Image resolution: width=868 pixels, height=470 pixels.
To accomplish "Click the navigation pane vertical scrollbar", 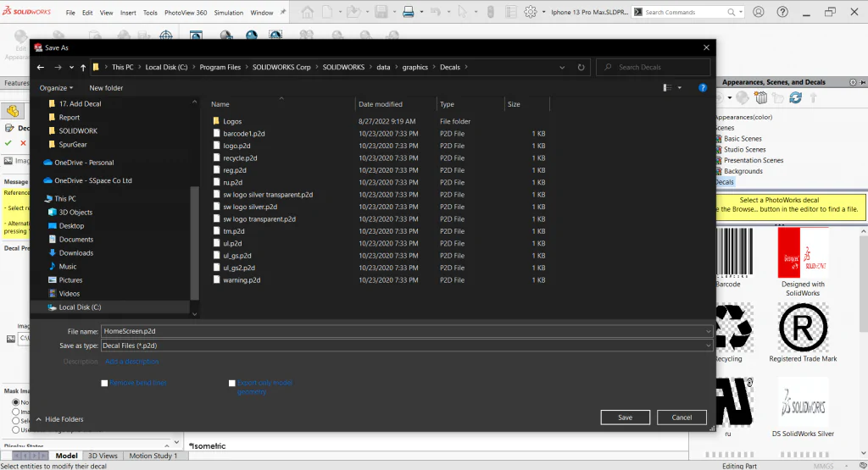I will tap(194, 243).
